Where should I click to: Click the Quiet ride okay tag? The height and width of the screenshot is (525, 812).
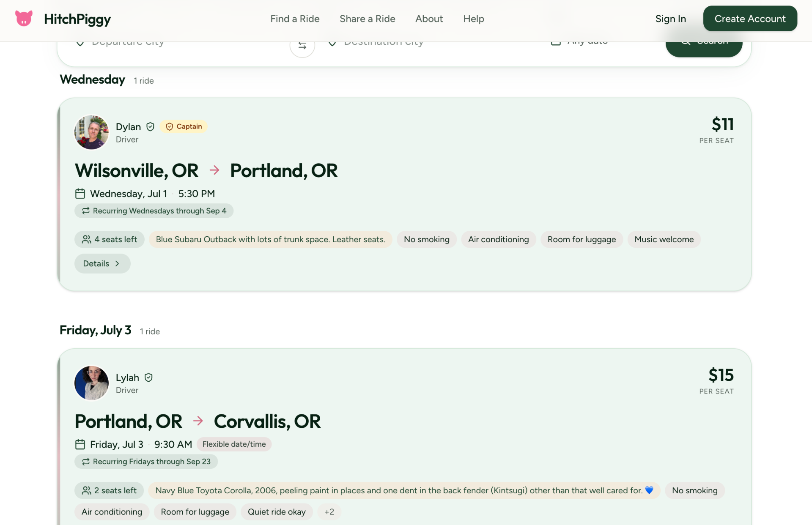(x=277, y=512)
